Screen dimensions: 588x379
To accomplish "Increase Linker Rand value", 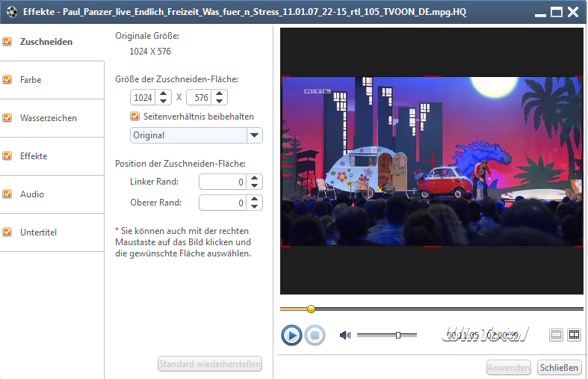I will click(x=254, y=178).
